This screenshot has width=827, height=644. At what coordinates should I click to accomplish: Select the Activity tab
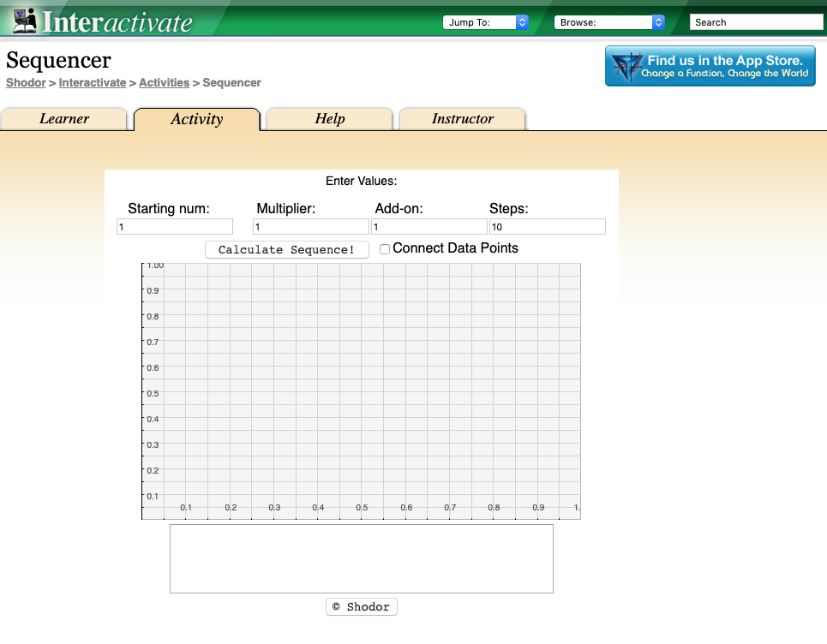[196, 119]
